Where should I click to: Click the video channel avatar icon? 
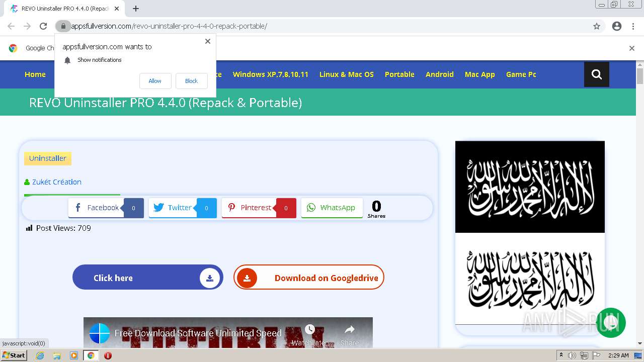pos(100,333)
